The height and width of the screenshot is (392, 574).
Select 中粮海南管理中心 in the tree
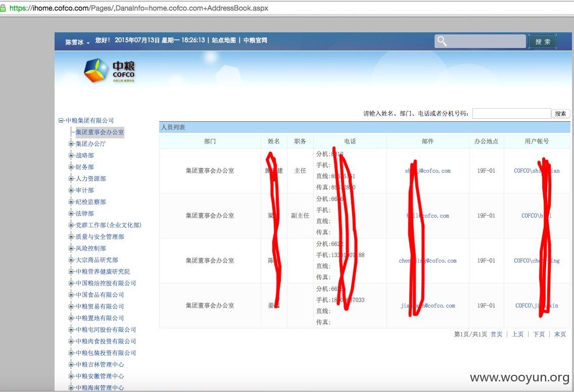tap(100, 387)
